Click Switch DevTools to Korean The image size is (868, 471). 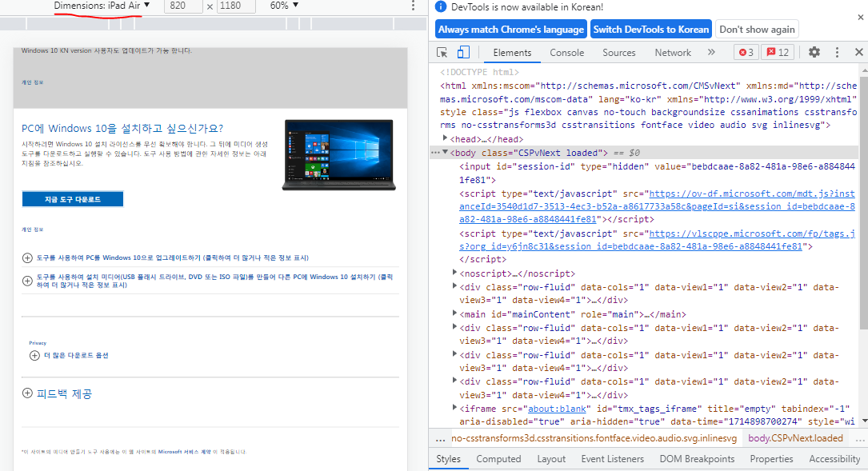pos(651,30)
